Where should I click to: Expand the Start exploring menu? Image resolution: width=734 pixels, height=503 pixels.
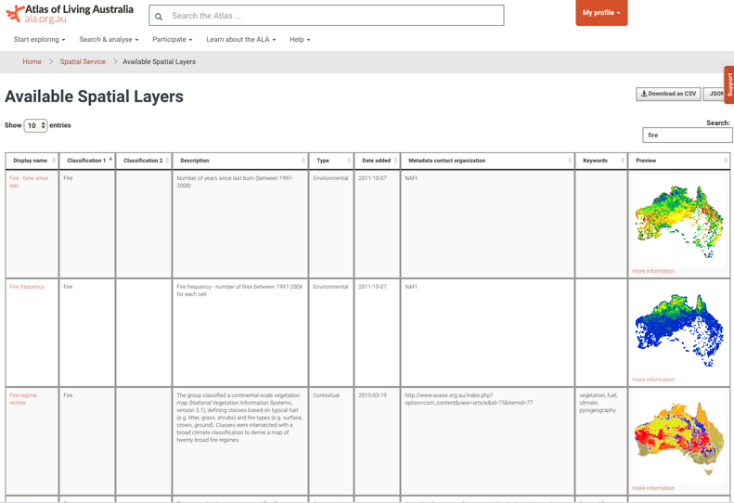(x=39, y=40)
